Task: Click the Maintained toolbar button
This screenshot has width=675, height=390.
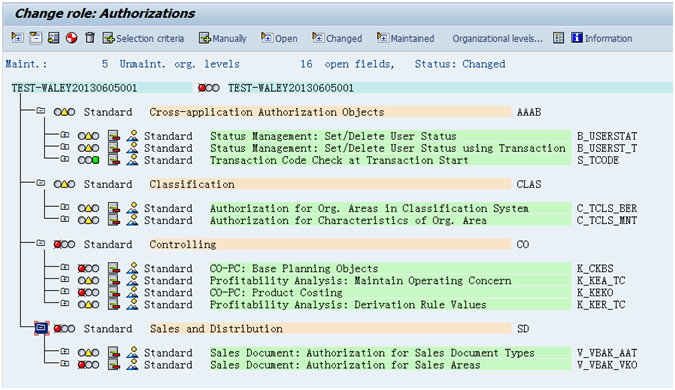Action: pos(406,38)
